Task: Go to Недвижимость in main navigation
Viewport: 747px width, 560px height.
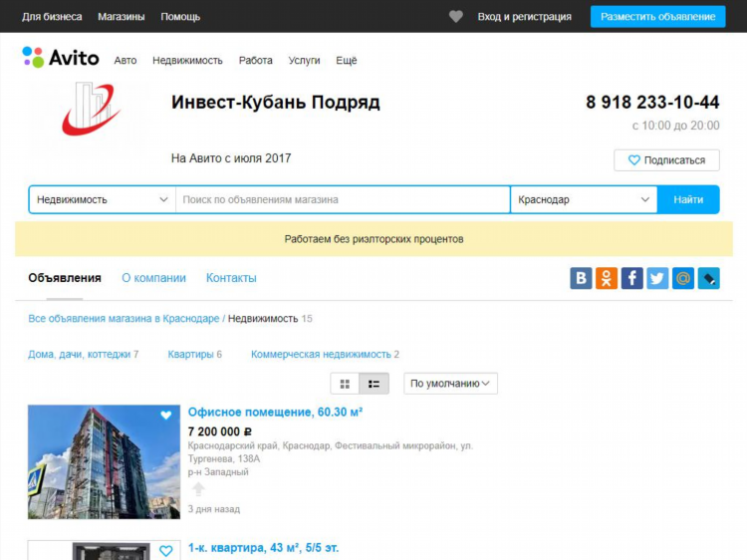Action: (x=187, y=61)
